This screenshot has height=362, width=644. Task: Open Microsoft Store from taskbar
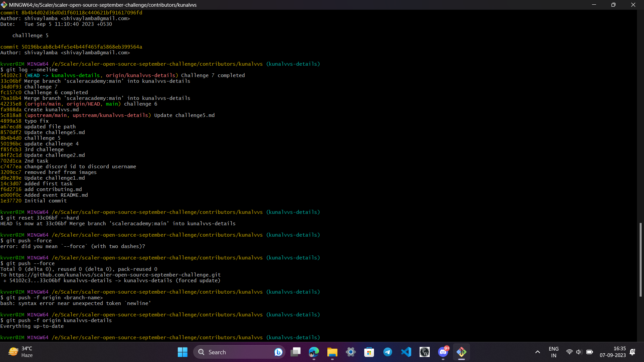[369, 352]
